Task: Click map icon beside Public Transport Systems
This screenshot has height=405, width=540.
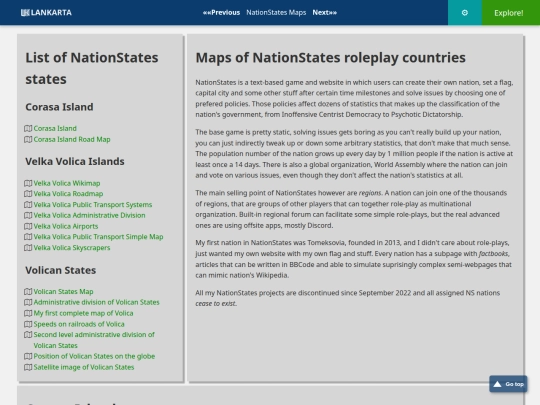Action: point(28,205)
